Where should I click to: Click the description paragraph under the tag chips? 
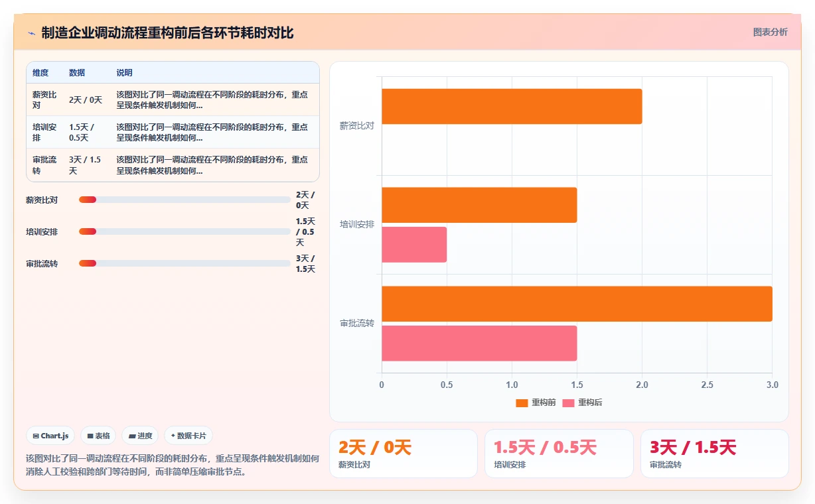173,465
